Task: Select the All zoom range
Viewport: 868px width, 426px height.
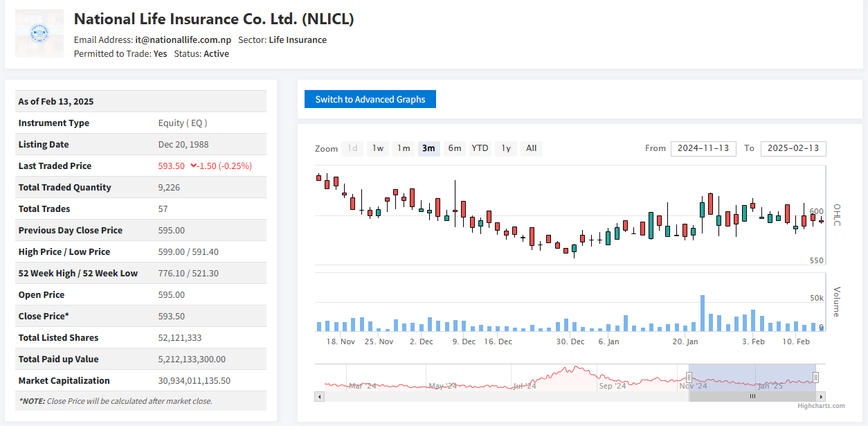Action: coord(531,148)
